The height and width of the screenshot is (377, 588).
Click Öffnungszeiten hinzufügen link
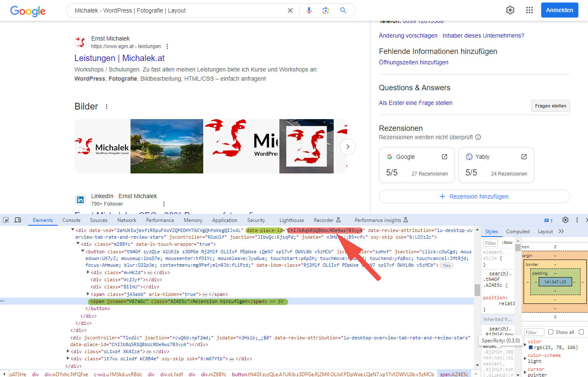pyautogui.click(x=414, y=62)
